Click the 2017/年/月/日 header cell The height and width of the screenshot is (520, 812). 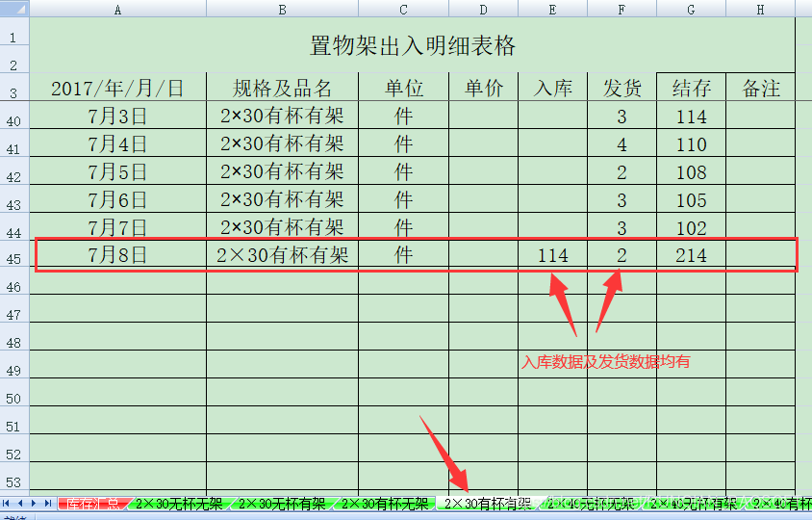click(x=118, y=87)
